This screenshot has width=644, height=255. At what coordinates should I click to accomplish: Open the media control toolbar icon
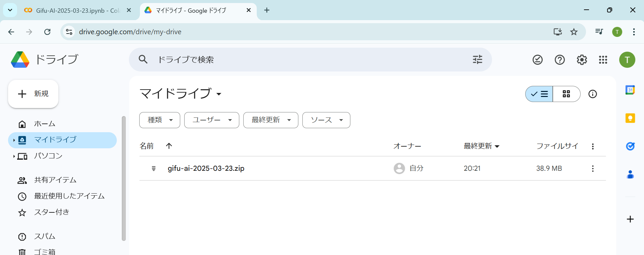[x=599, y=32]
